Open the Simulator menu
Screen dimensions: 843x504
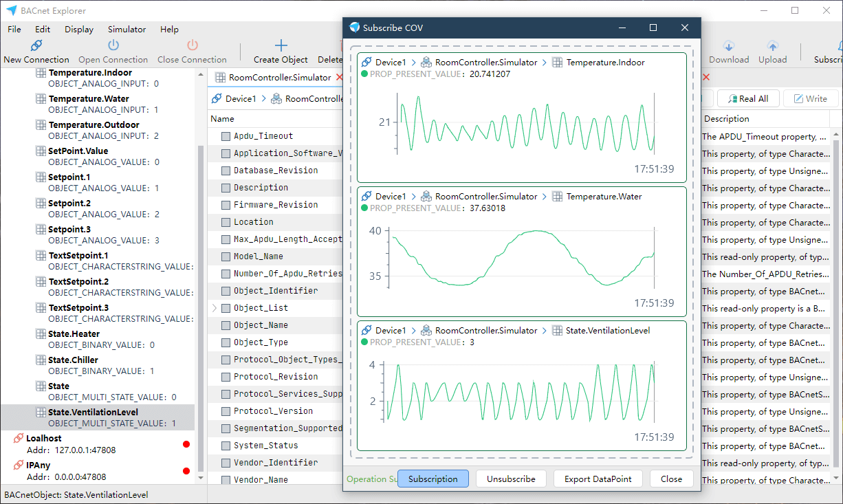[x=127, y=30]
